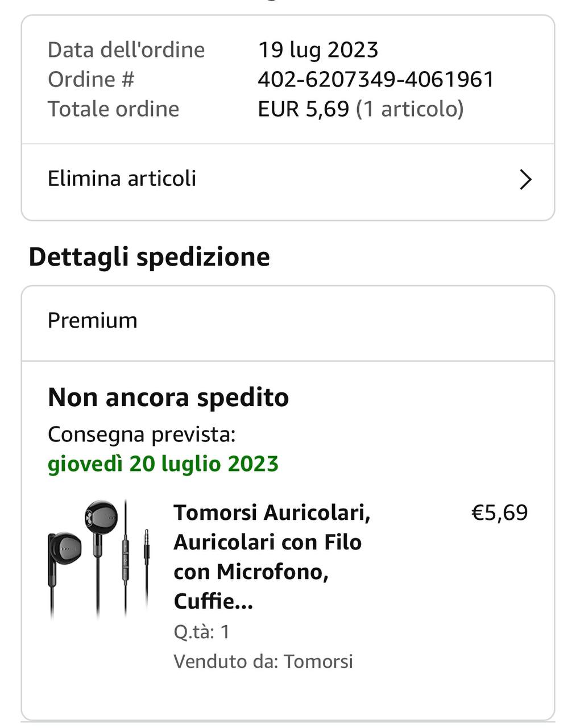
Task: Select the order number 402-6207349-4061961
Action: click(376, 80)
